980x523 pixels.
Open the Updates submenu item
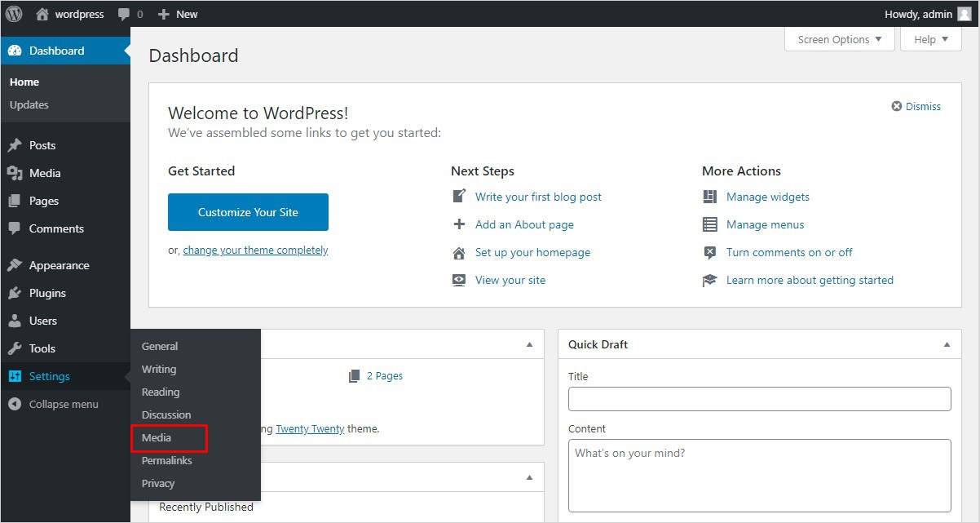tap(29, 104)
